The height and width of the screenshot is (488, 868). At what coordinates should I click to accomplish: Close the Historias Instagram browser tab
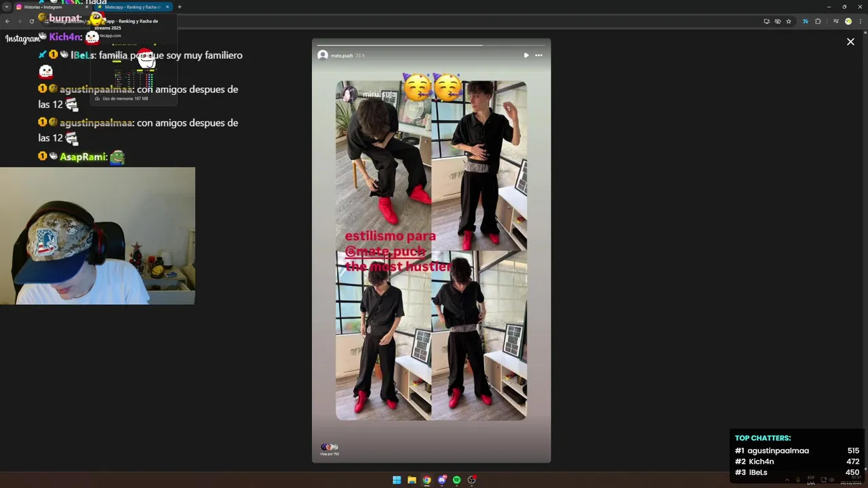pos(87,7)
